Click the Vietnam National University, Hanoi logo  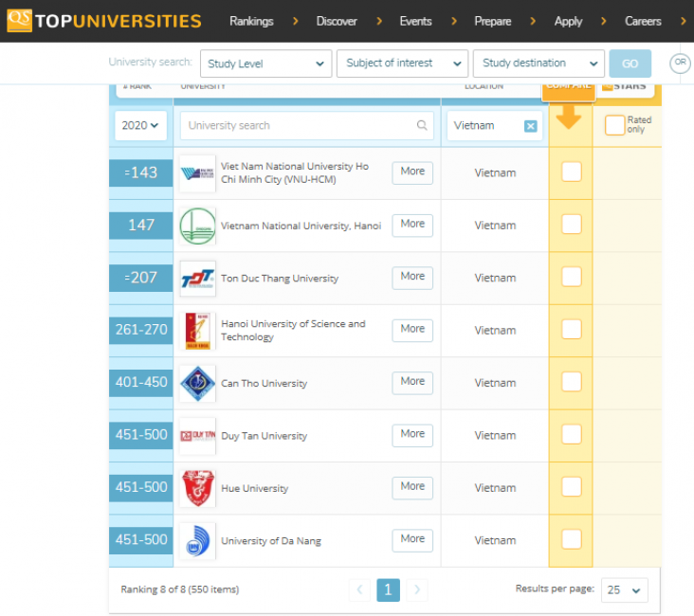197,226
